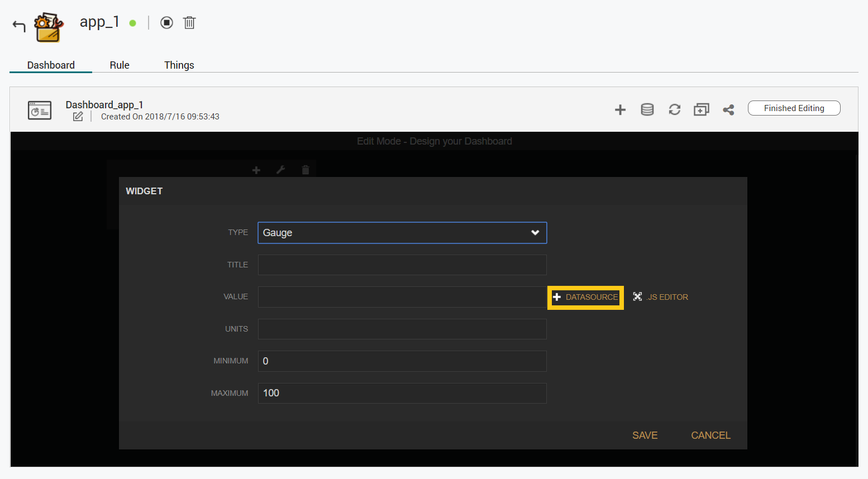Delete app_1 using the trash icon
The height and width of the screenshot is (479, 868).
tap(189, 23)
